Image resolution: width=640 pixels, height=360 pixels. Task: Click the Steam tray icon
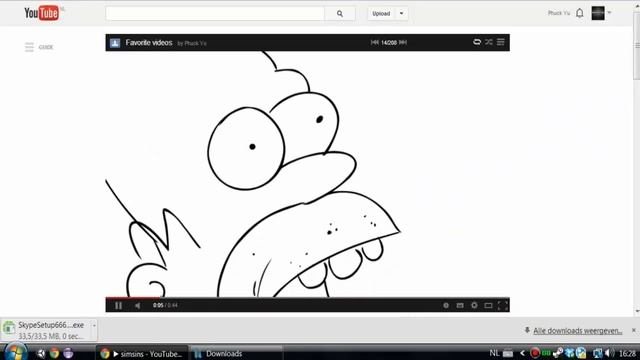click(558, 353)
